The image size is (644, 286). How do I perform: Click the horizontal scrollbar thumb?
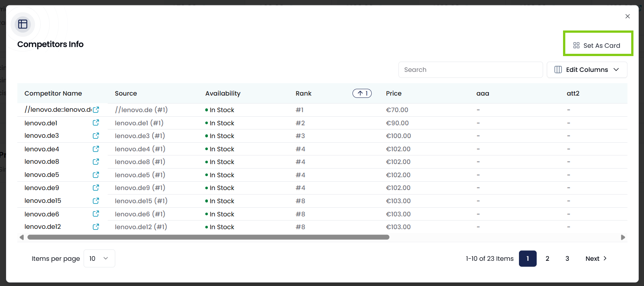208,237
